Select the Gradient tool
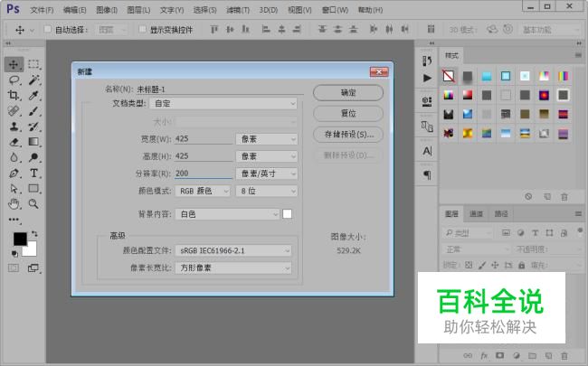588x366 pixels. tap(33, 142)
